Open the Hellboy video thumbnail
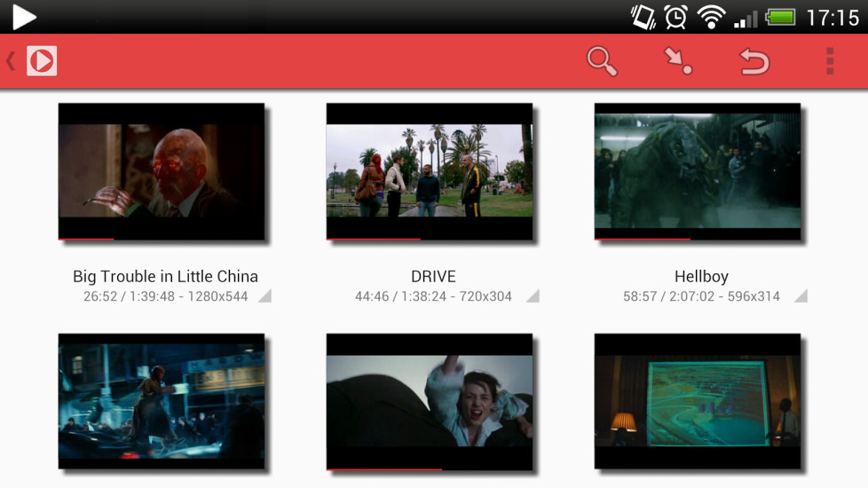The image size is (868, 488). 698,171
